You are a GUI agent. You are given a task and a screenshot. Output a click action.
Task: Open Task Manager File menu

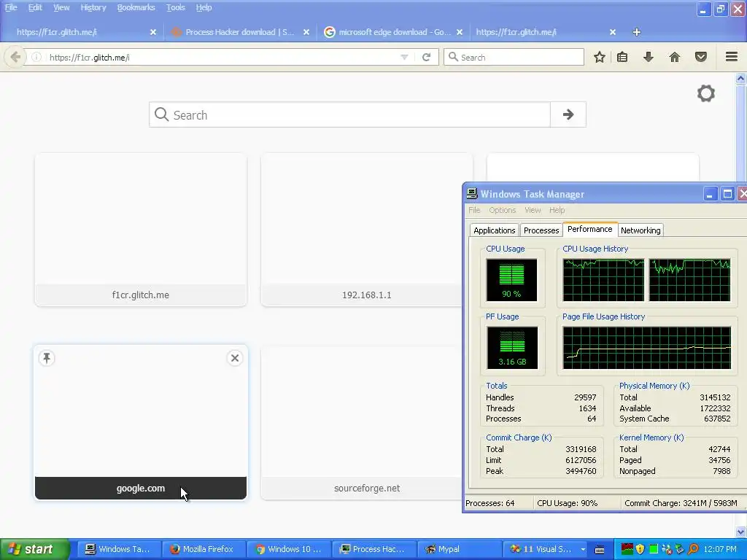(474, 210)
